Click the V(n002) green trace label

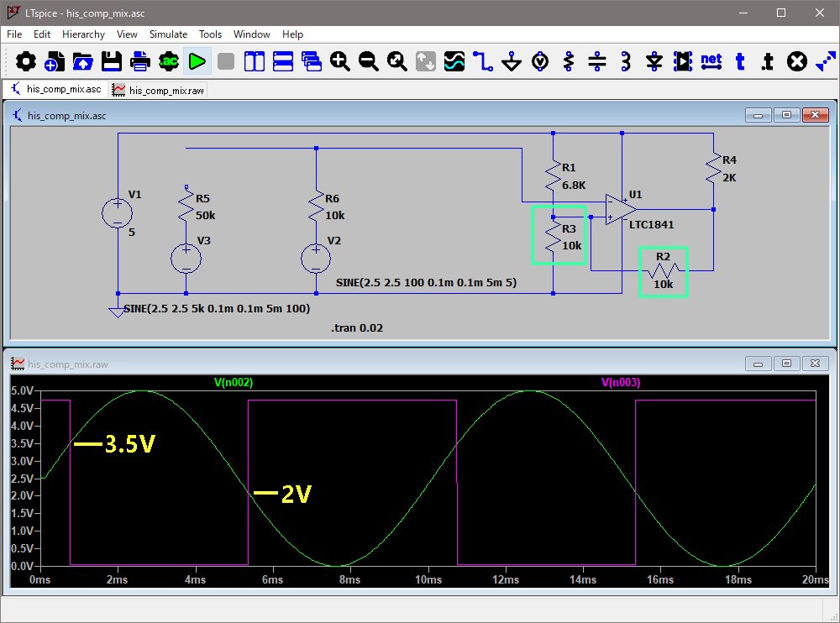coord(234,382)
